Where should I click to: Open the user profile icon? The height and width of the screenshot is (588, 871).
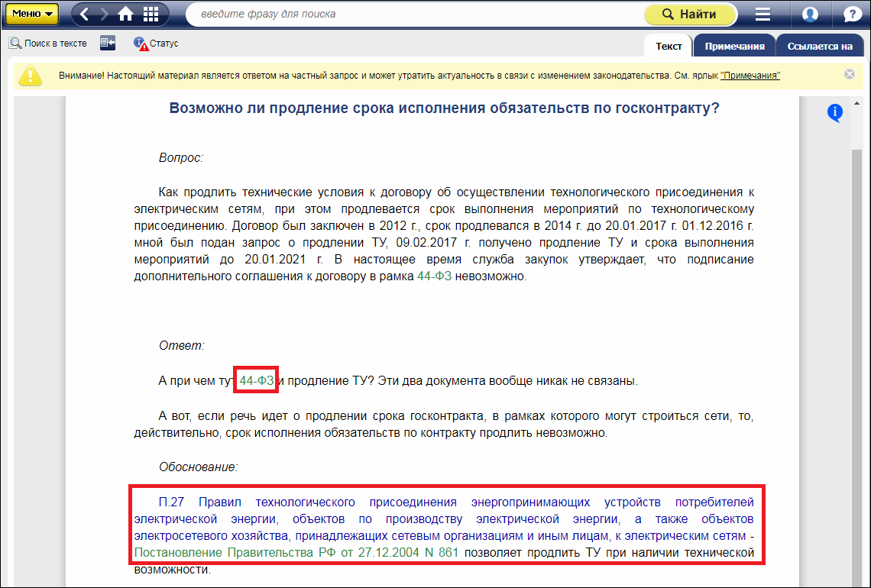[x=810, y=14]
